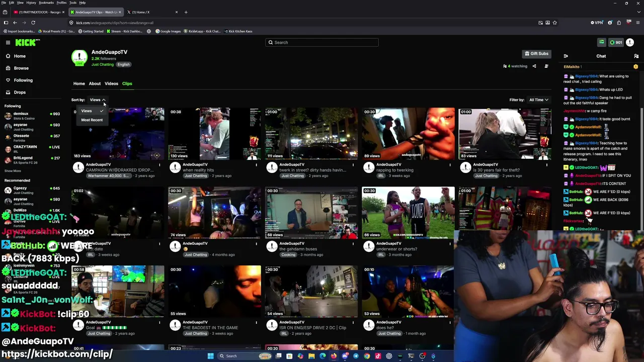Open Telegram from the taskbar
Viewport: 644px width, 362px height.
pos(356,356)
